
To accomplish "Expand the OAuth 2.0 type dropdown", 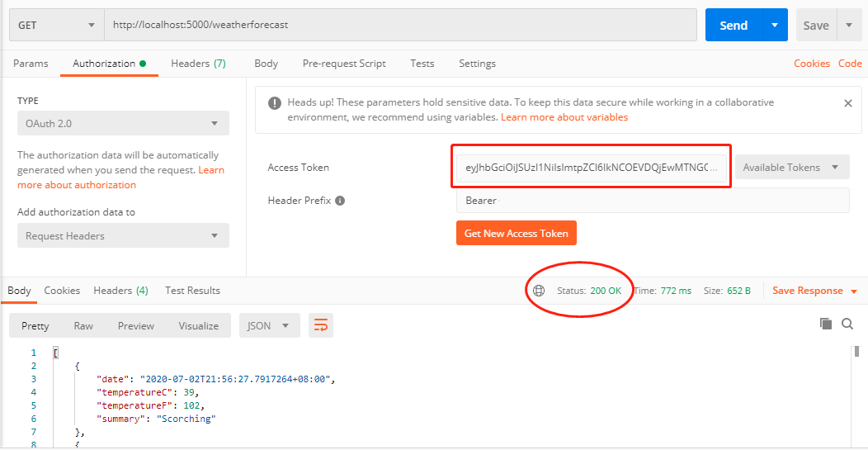I will (123, 123).
